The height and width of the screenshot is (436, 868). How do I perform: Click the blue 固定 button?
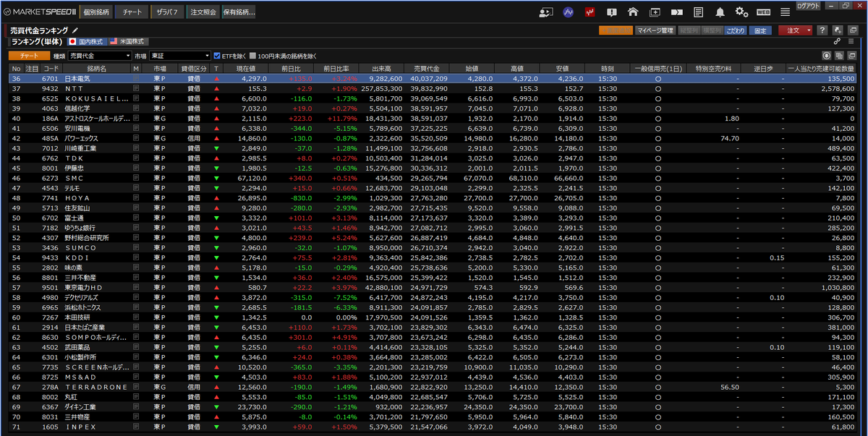click(759, 30)
